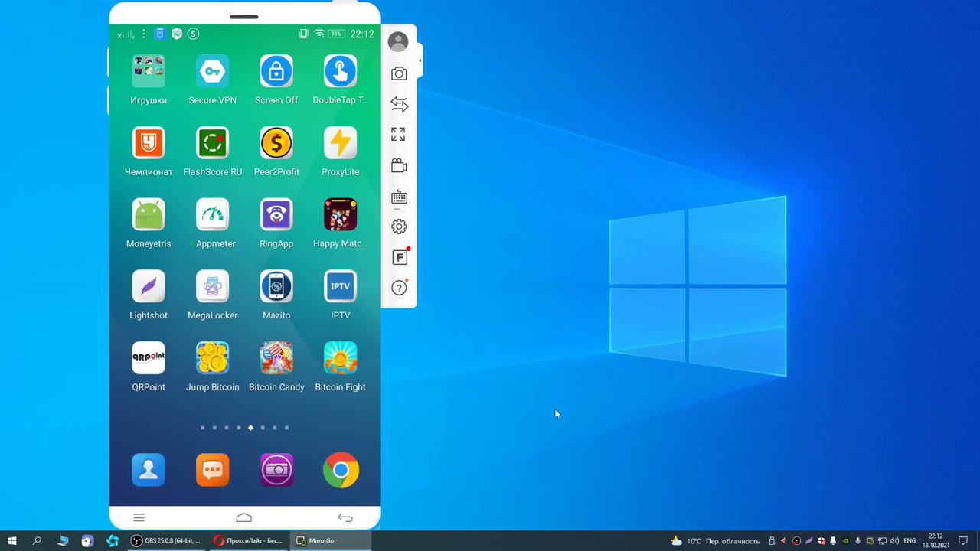Image resolution: width=980 pixels, height=551 pixels.
Task: Open the Jump Bitcoin game
Action: coord(212,358)
